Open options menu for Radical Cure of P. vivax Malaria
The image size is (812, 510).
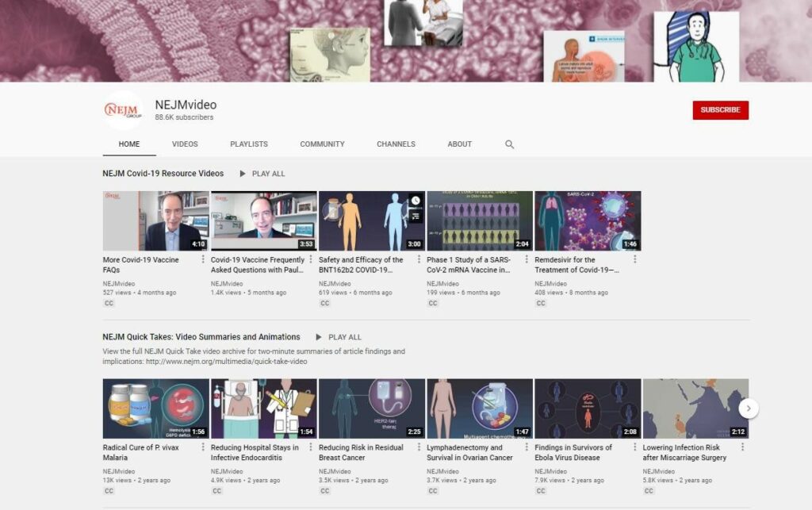(x=203, y=447)
